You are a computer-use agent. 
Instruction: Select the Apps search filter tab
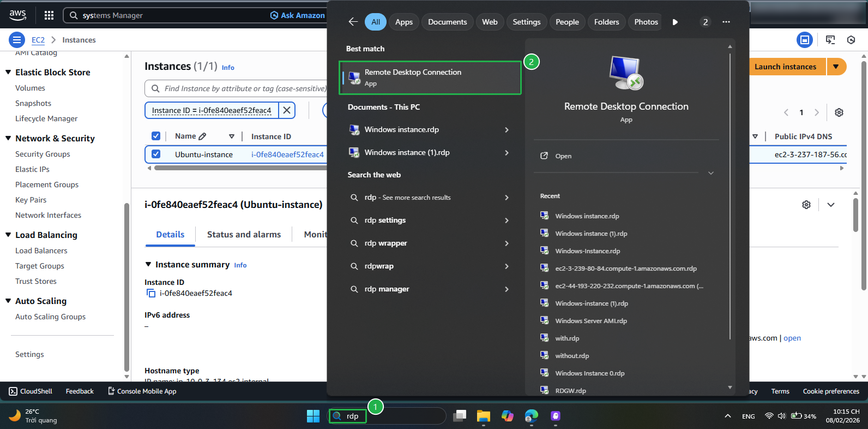click(404, 22)
